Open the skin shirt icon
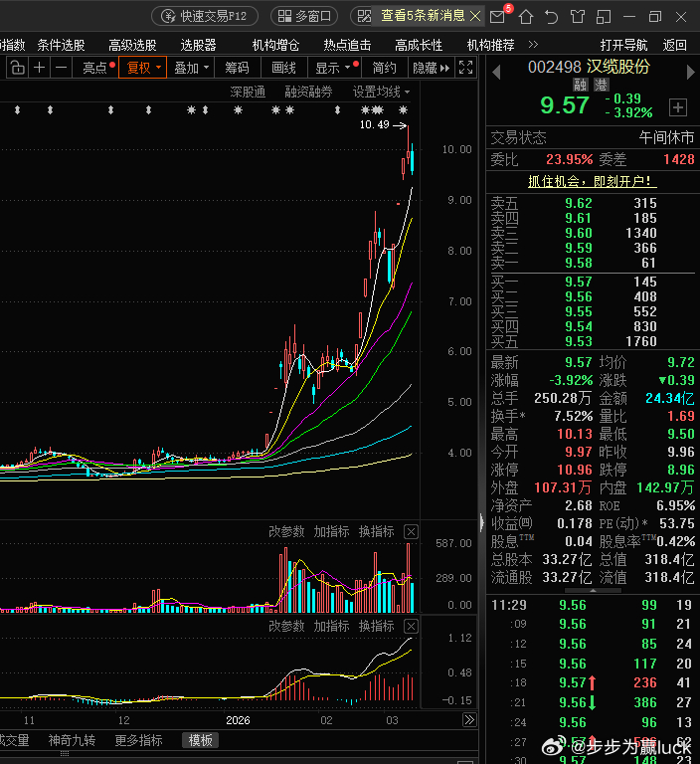 pyautogui.click(x=578, y=17)
